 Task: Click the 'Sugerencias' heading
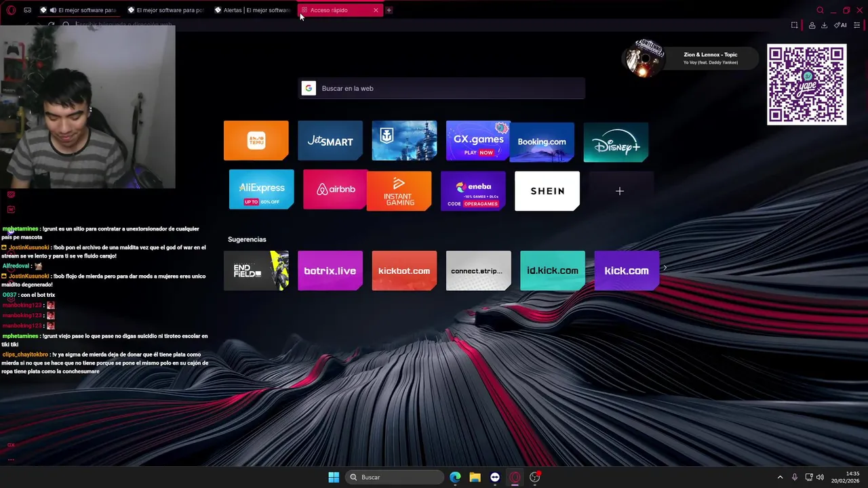[x=247, y=239]
